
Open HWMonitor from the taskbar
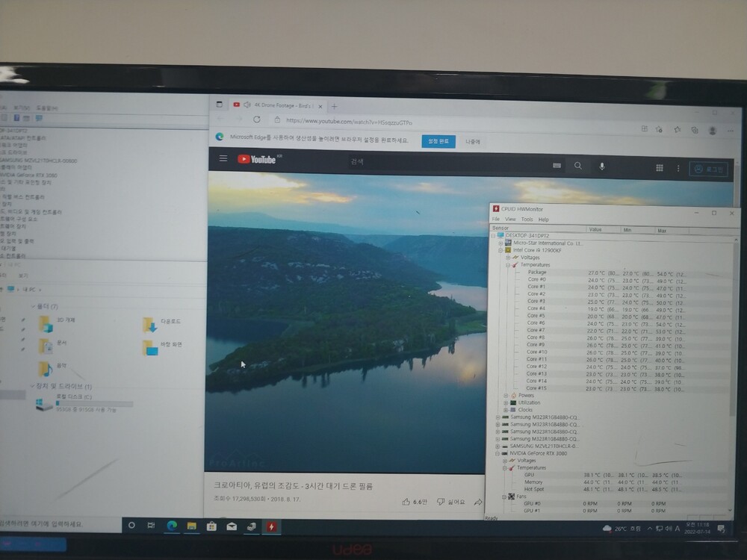pyautogui.click(x=270, y=526)
